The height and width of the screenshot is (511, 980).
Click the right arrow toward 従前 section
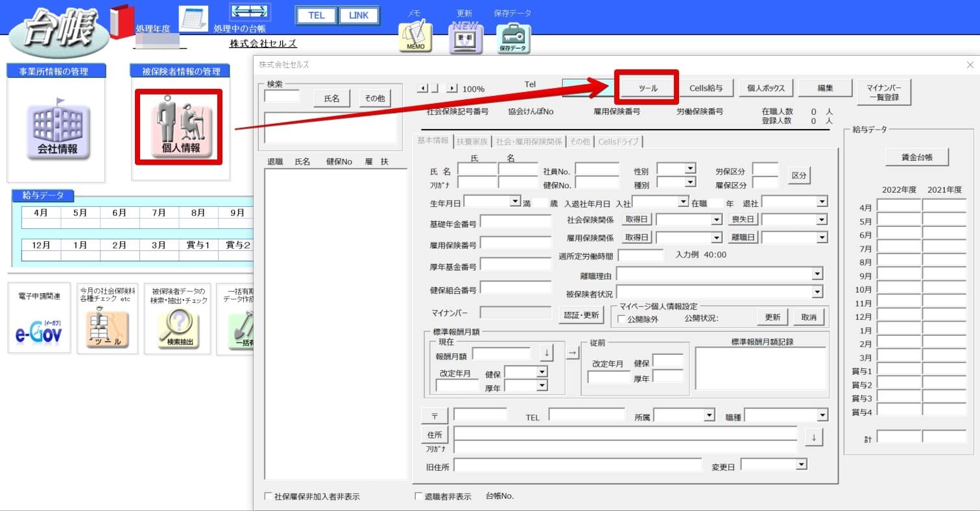click(573, 353)
